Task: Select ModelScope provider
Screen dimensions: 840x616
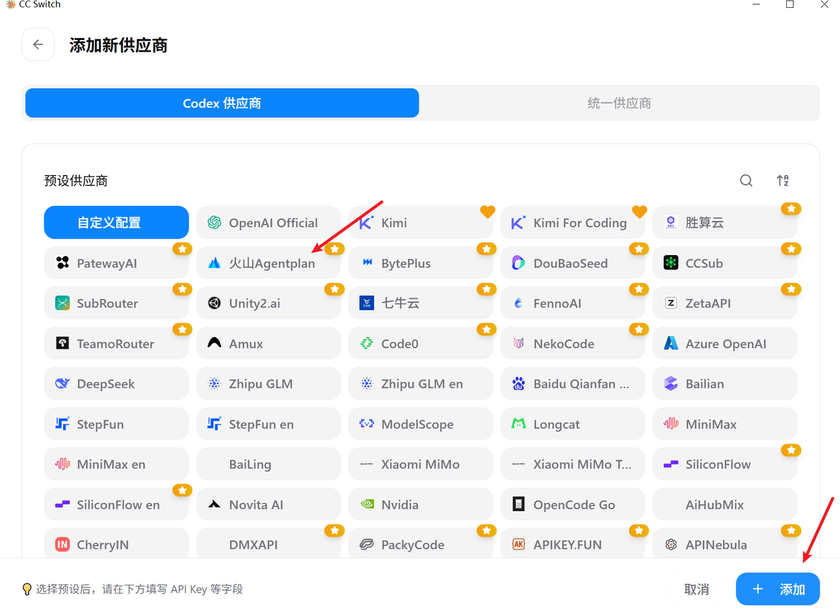Action: [421, 424]
